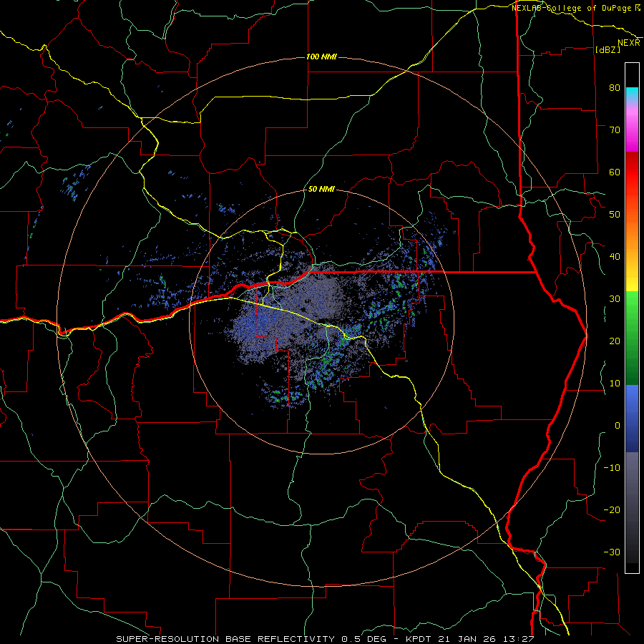This screenshot has width=644, height=644.
Task: Click the red band of the reflectivity color bar
Action: click(632, 172)
